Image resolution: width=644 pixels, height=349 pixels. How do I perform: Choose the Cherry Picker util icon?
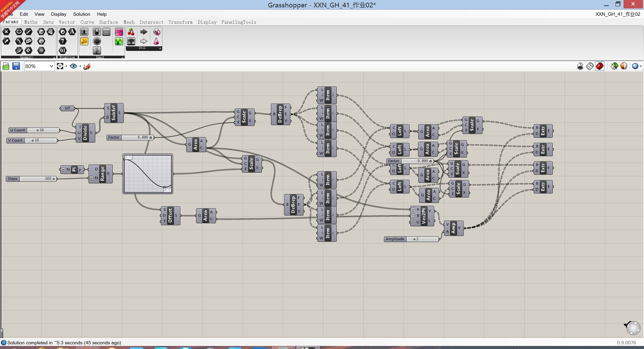tap(131, 32)
